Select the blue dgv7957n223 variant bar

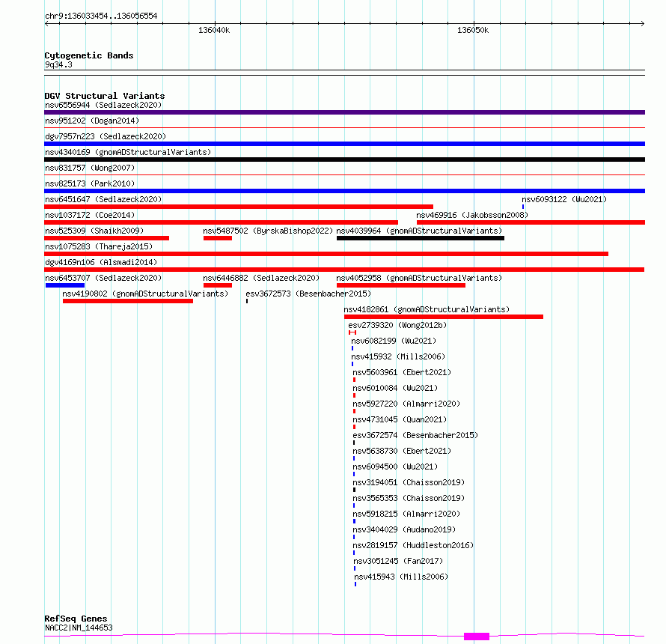click(344, 144)
